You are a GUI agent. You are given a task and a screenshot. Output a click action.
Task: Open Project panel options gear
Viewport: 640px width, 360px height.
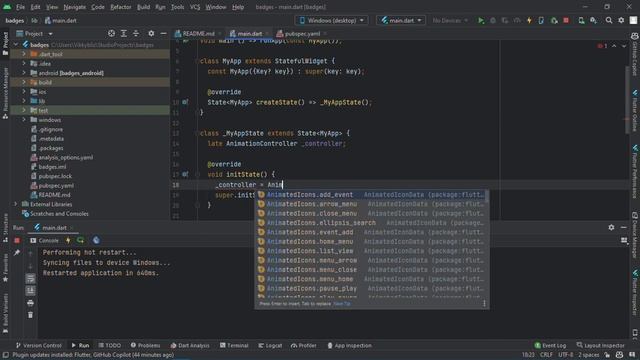coord(151,33)
